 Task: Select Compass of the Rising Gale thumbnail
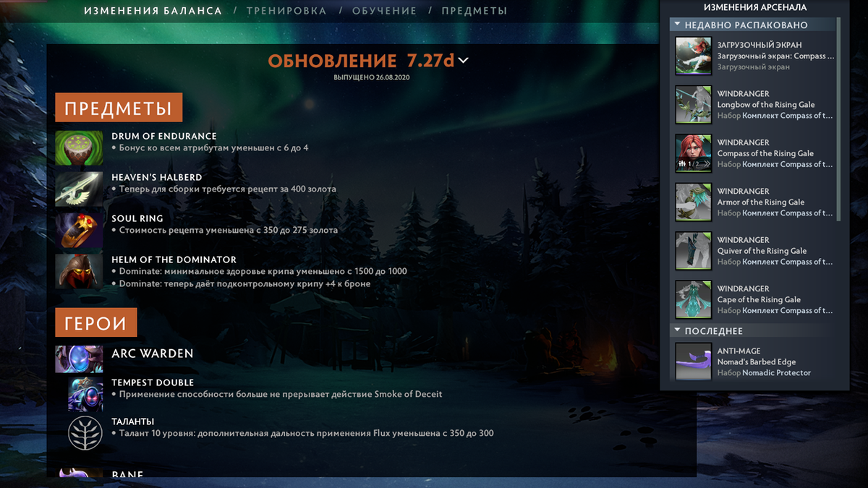693,153
